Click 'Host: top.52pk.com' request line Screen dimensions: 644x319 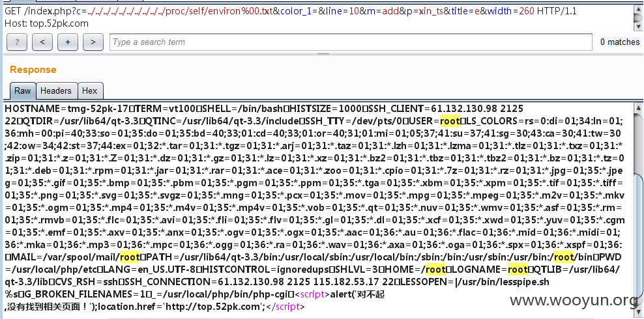click(x=46, y=23)
